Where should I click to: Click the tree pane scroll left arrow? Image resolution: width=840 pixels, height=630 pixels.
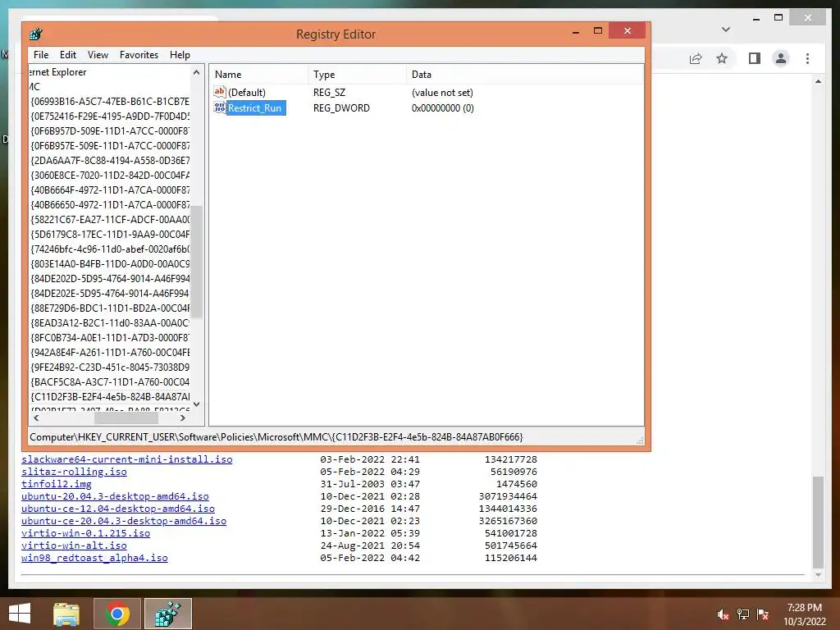(36, 418)
